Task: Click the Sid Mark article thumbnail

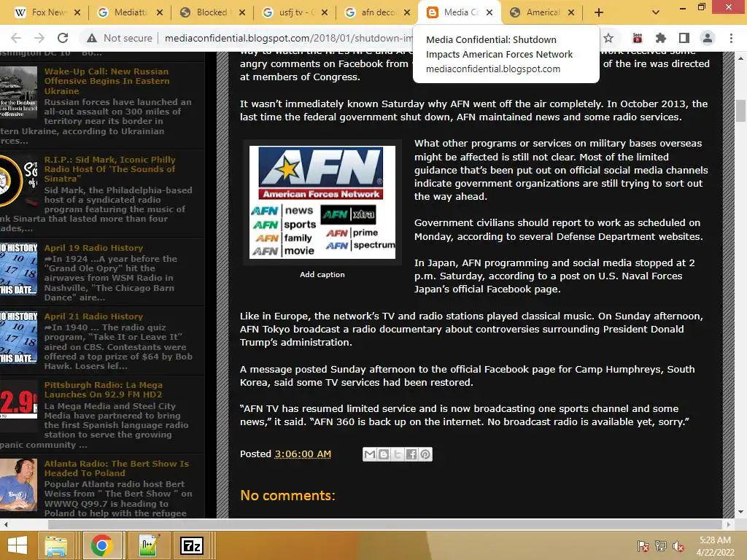Action: click(18, 182)
